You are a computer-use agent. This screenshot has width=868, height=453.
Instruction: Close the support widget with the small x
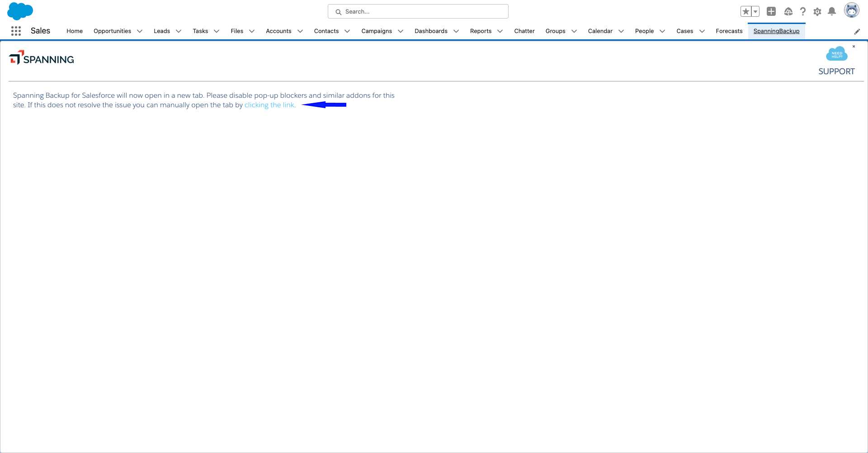pos(854,47)
